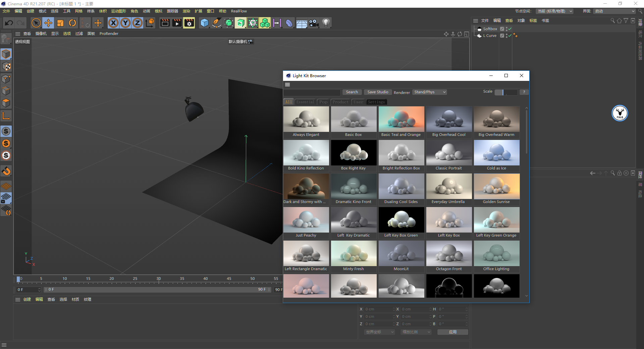Screen dimensions: 644x349
Task: Click the Search button in Light Kit Browser
Action: pyautogui.click(x=352, y=92)
